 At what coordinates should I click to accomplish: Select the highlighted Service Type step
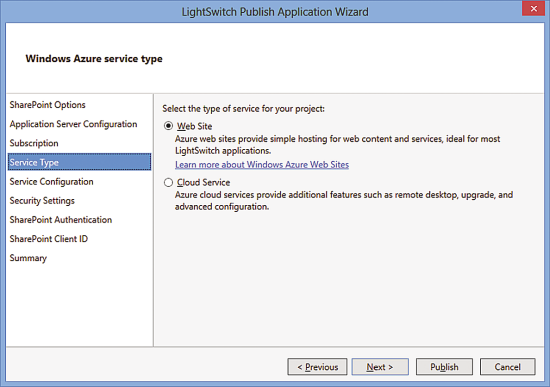click(80, 162)
